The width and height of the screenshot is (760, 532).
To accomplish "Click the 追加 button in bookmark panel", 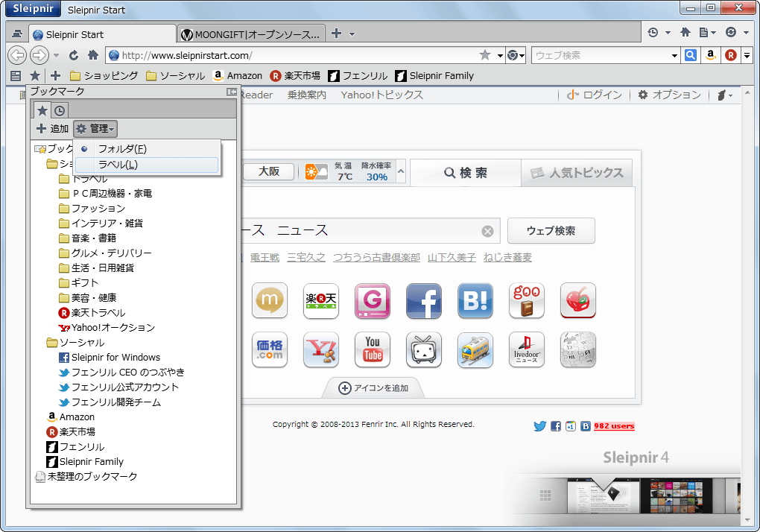I will click(53, 128).
